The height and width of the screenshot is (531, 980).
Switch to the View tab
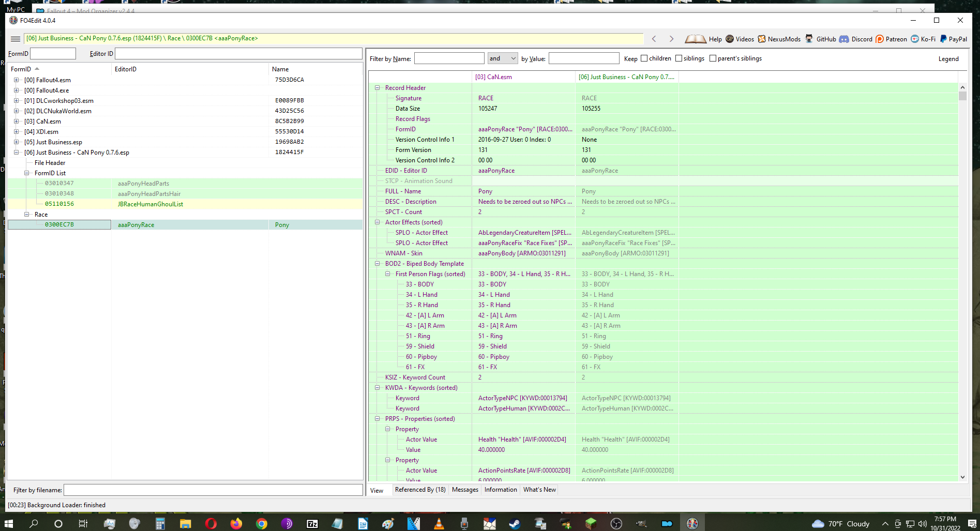[377, 491]
